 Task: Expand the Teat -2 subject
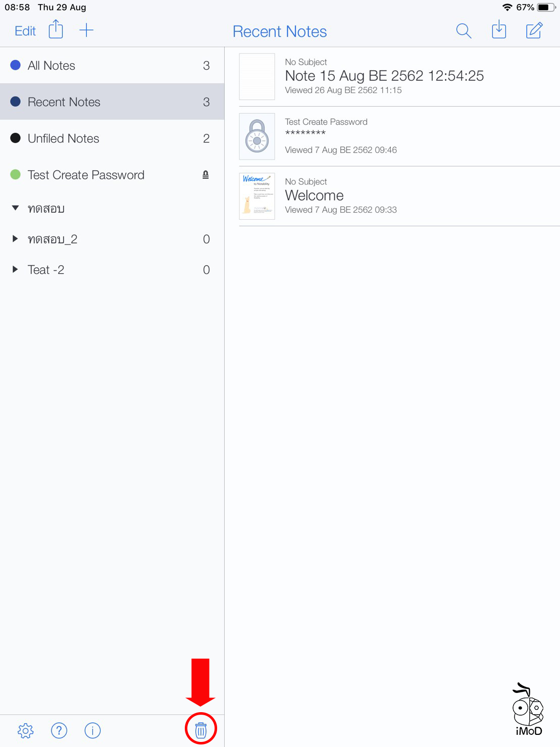click(15, 269)
